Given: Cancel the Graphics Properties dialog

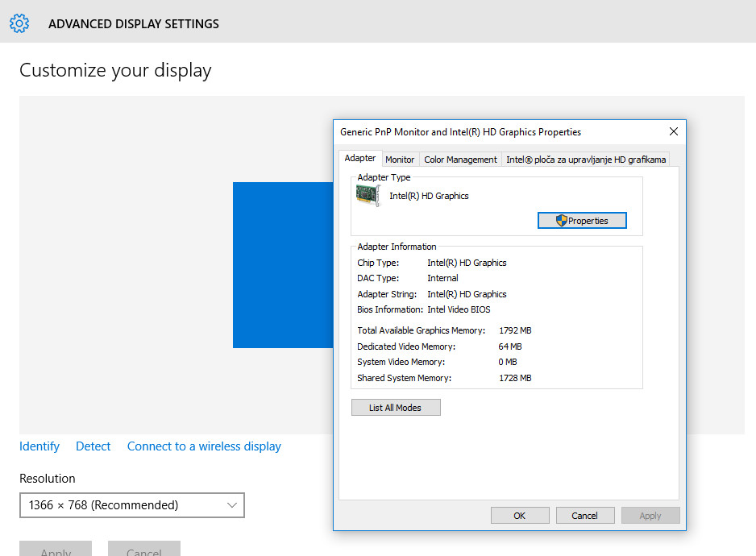Looking at the screenshot, I should coord(585,516).
